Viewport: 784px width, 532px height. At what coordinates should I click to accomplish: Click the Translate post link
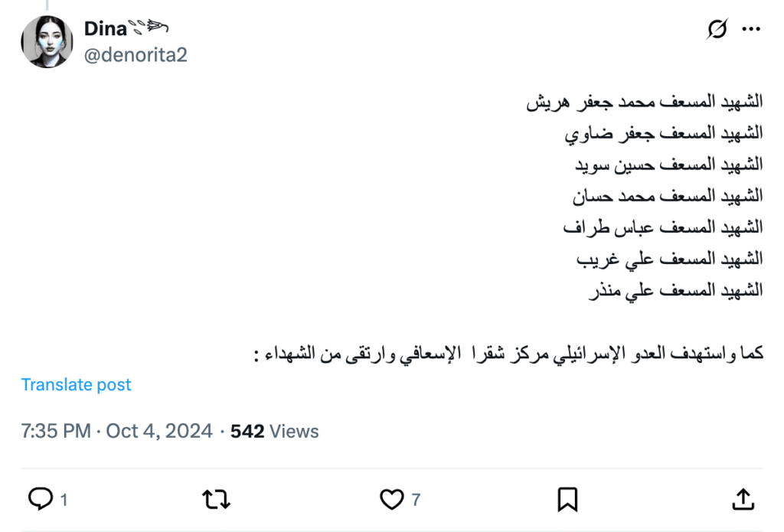click(76, 384)
